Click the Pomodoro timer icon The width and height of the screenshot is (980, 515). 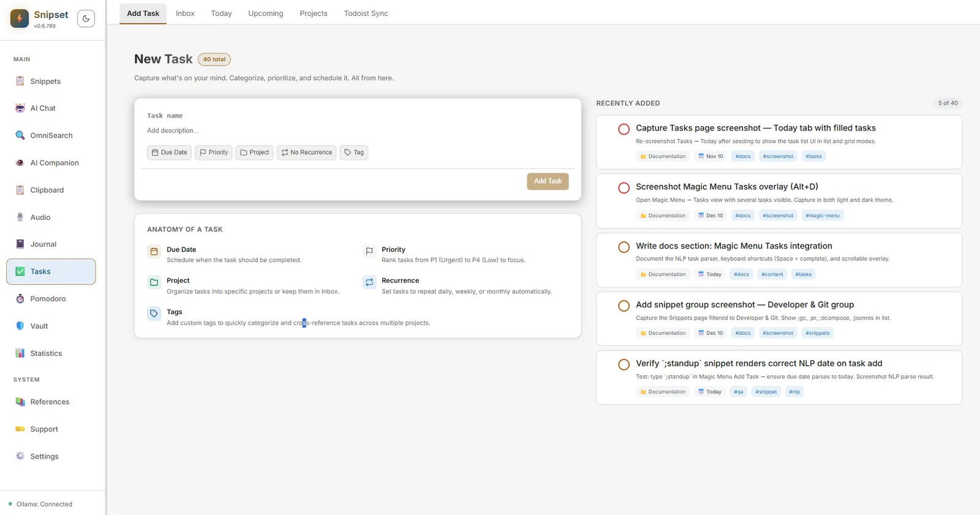point(20,299)
